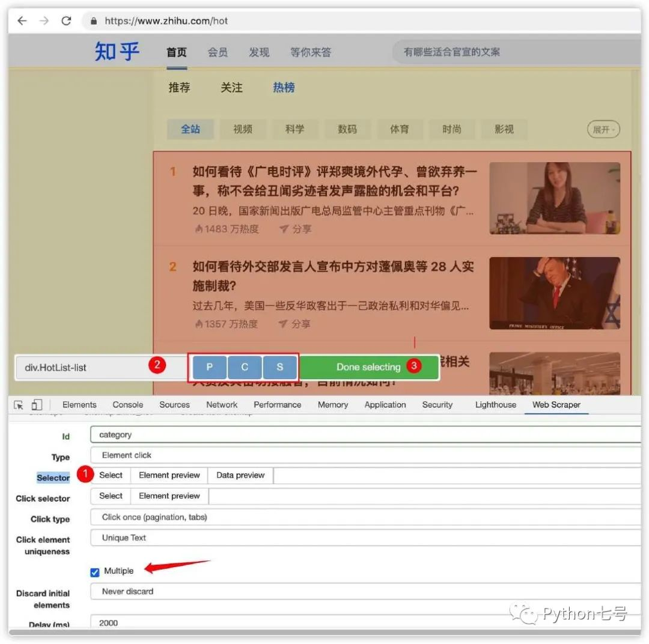Click Select button in Selector row
Image resolution: width=649 pixels, height=644 pixels.
[111, 475]
